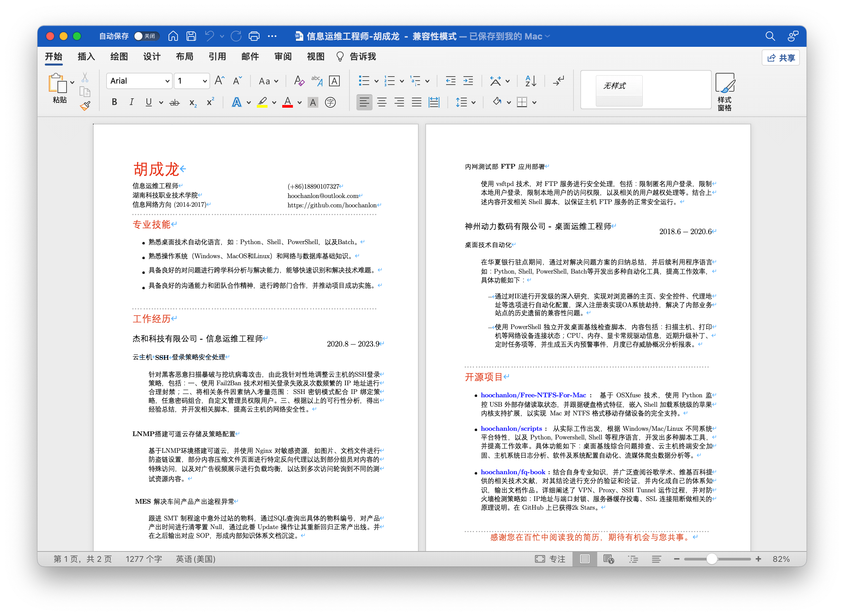The width and height of the screenshot is (844, 616).
Task: Open the 审阅 ribbon tab
Action: click(283, 57)
